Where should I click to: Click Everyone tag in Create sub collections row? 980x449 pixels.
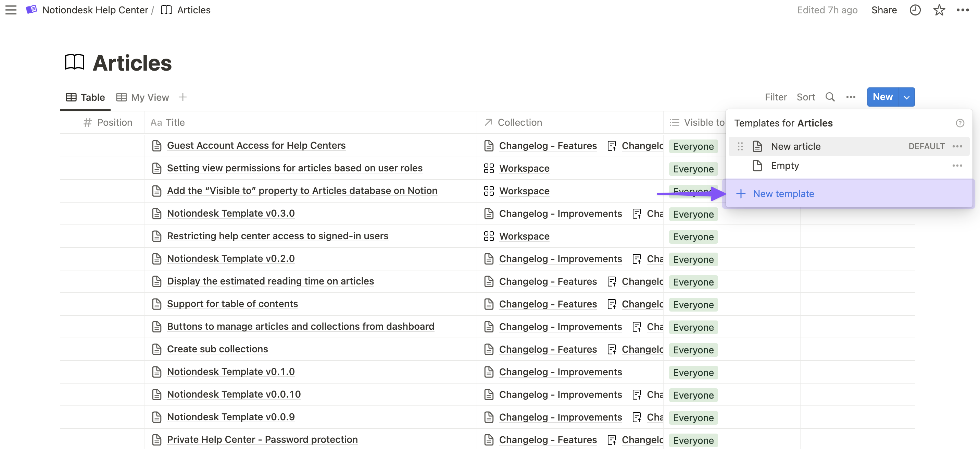pyautogui.click(x=693, y=350)
